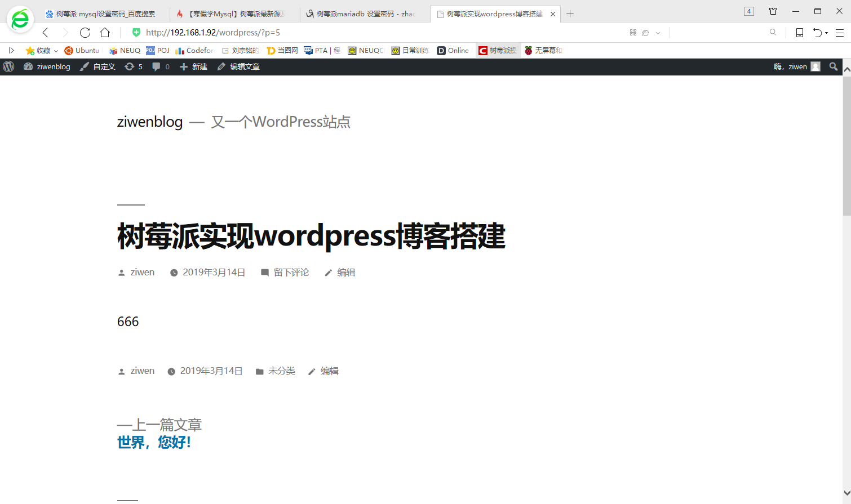
Task: Open the NEUQ bookmark
Action: click(x=125, y=51)
